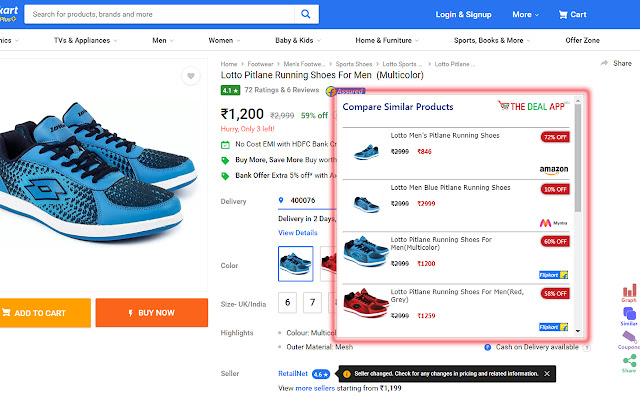
Task: Open the shopping Cart
Action: [x=572, y=15]
